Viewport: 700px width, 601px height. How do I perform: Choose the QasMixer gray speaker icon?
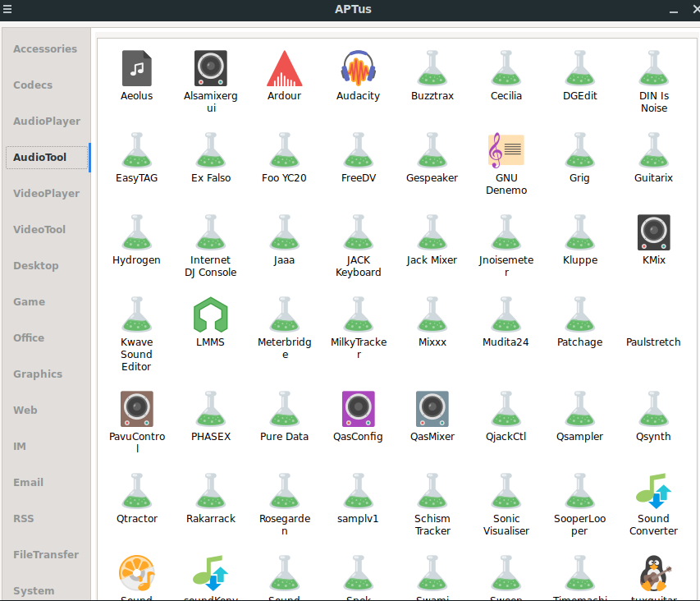click(432, 409)
